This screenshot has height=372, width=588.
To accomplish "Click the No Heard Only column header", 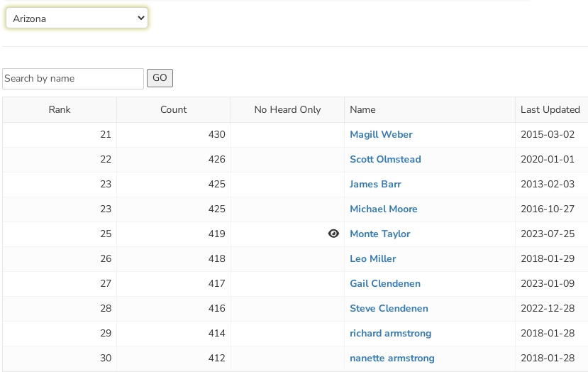I will pyautogui.click(x=287, y=109).
